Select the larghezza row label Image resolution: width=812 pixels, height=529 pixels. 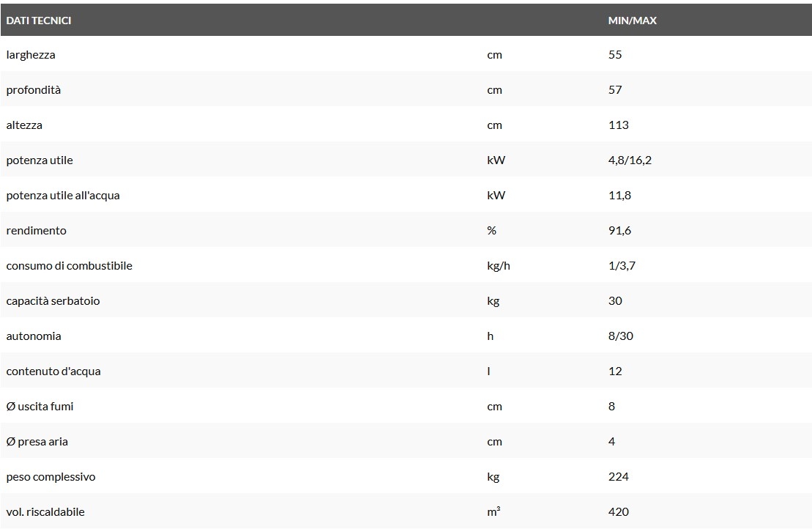(31, 55)
